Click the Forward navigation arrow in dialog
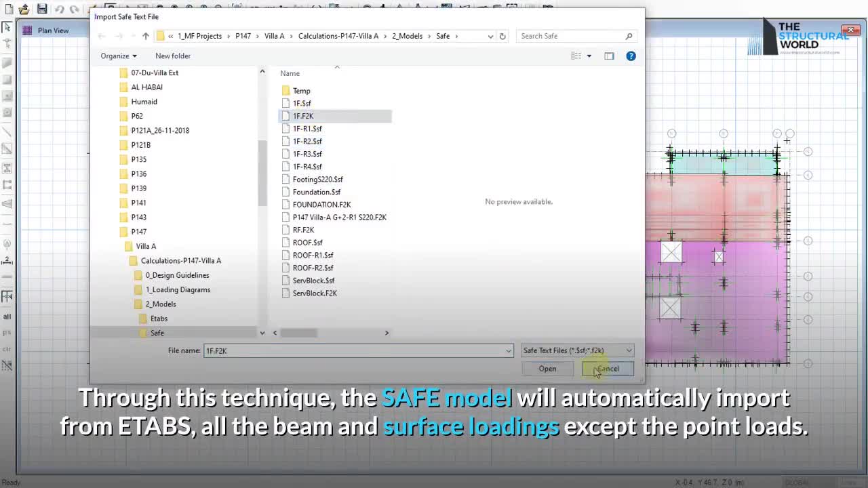Screen dimensions: 868x488 (119, 36)
